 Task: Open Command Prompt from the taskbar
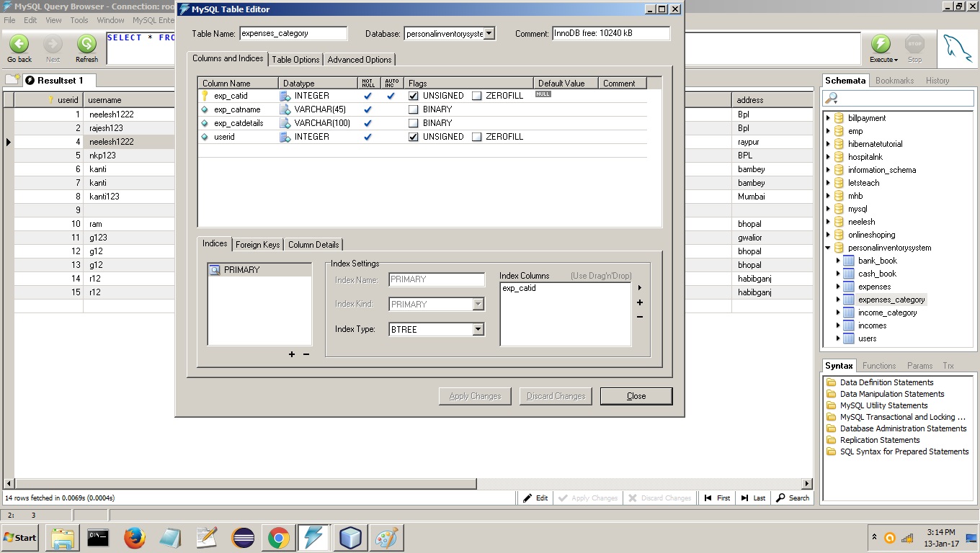click(x=98, y=538)
